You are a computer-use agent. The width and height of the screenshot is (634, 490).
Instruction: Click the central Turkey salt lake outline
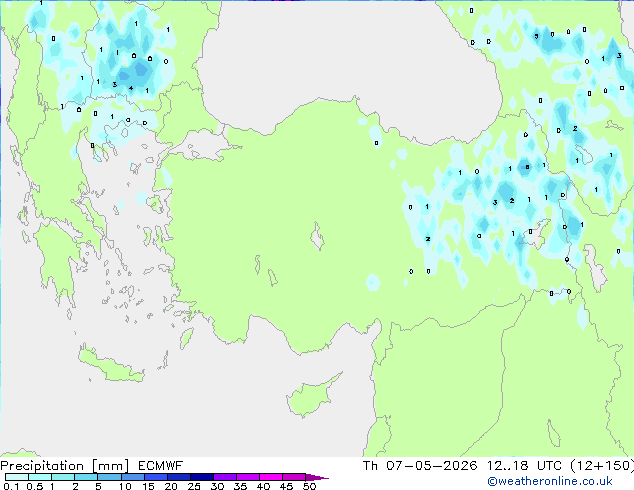pyautogui.click(x=317, y=237)
